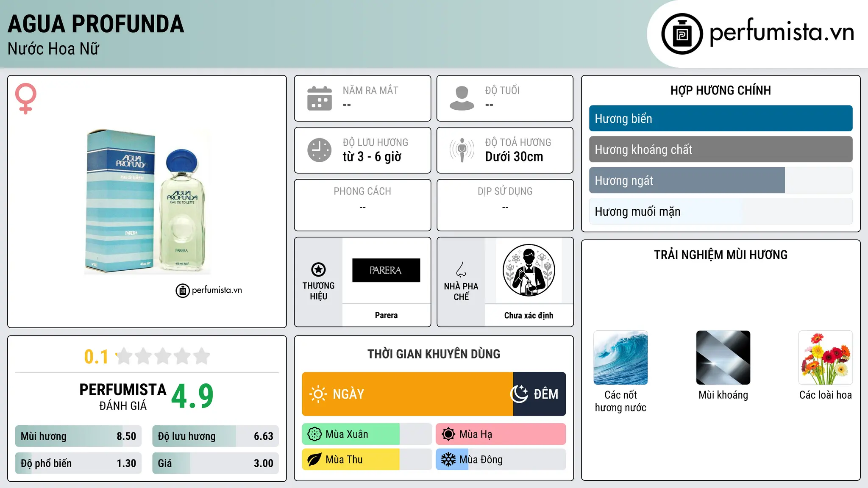Click the NĂM RA MẮT label
868x488 pixels.
370,90
